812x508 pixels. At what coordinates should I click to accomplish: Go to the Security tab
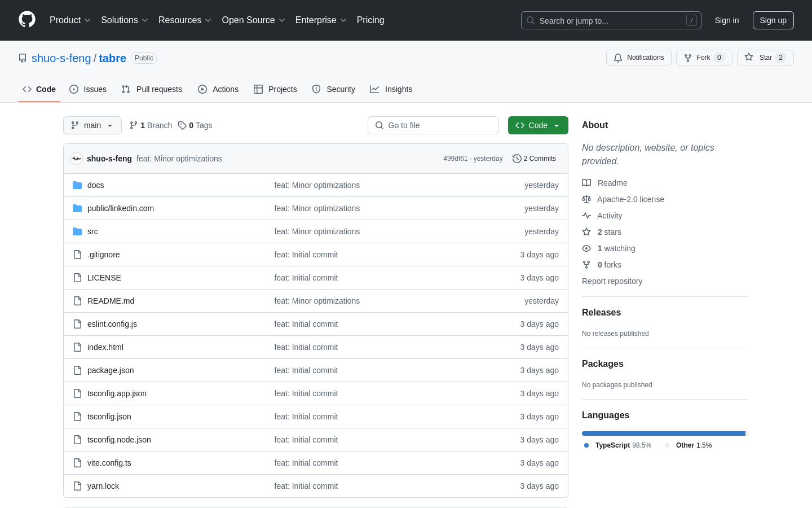[334, 89]
